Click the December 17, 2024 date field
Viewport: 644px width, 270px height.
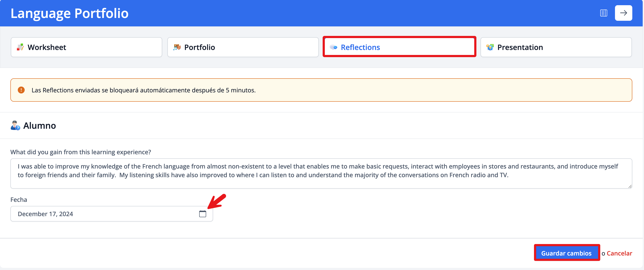point(105,214)
